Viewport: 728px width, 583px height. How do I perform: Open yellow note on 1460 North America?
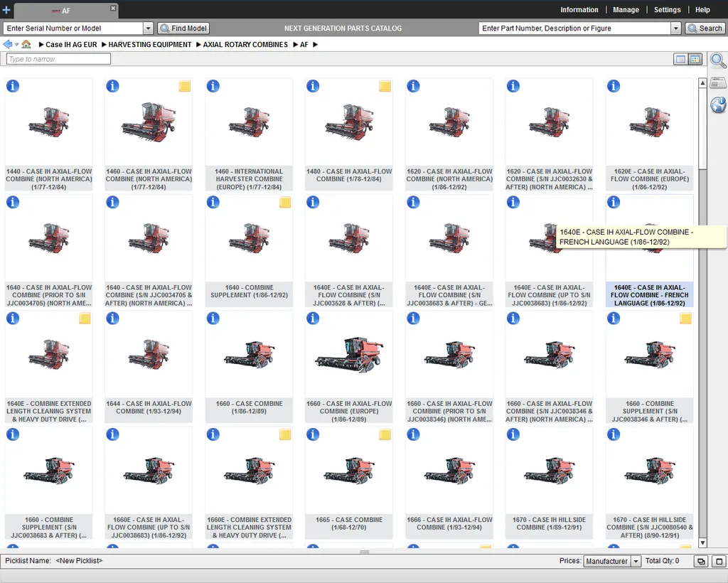click(185, 86)
